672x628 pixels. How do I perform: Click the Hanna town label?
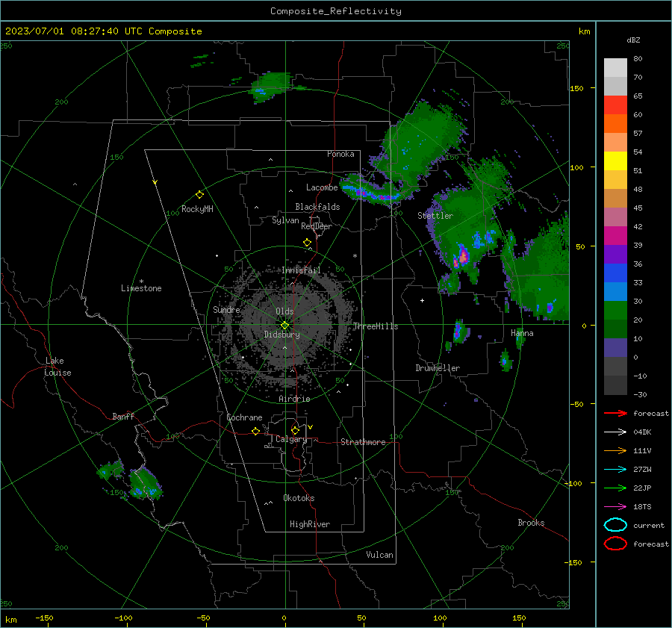click(x=522, y=333)
